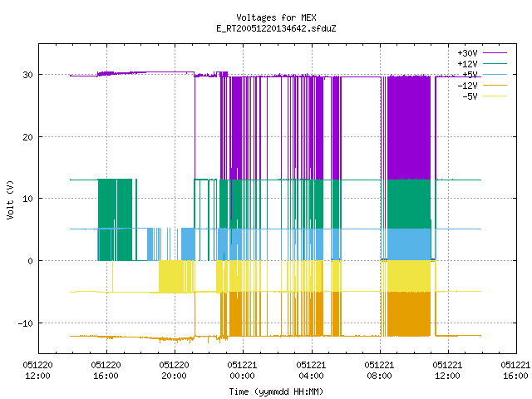Click the chart title 'Voltages for MEX'
Viewport: 532px width, 399px height.
pyautogui.click(x=276, y=17)
